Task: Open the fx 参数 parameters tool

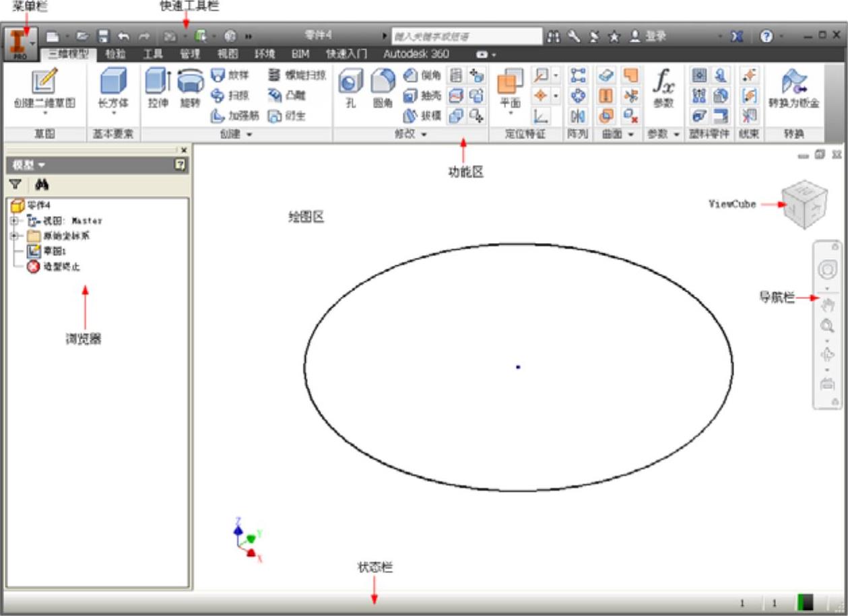Action: tap(663, 88)
